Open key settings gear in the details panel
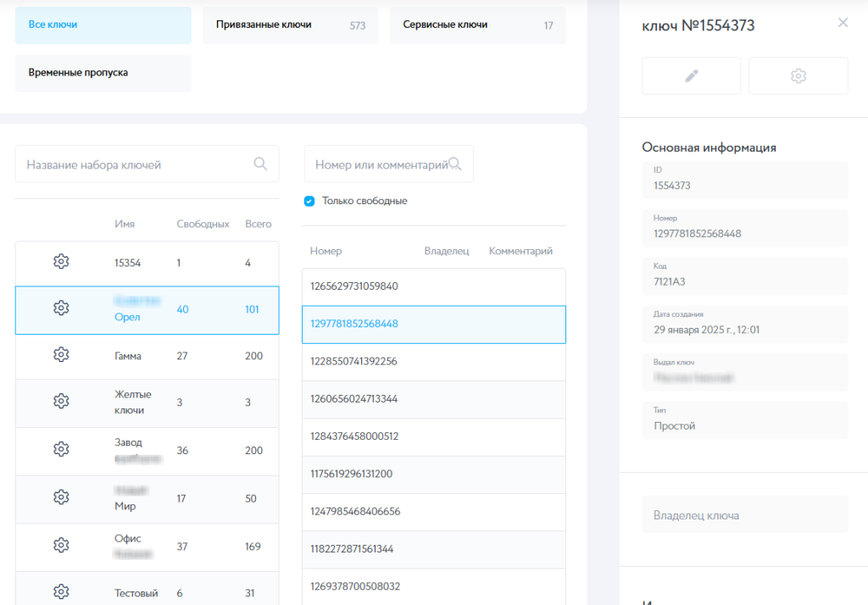Viewport: 868px width, 605px height. 798,76
